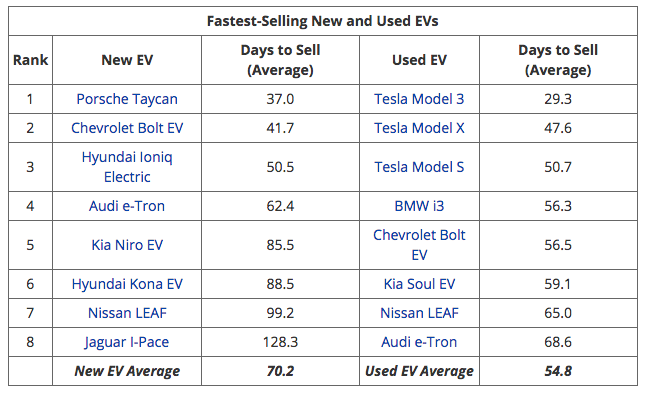
Task: Click the Tesla Model 3 link
Action: [419, 99]
